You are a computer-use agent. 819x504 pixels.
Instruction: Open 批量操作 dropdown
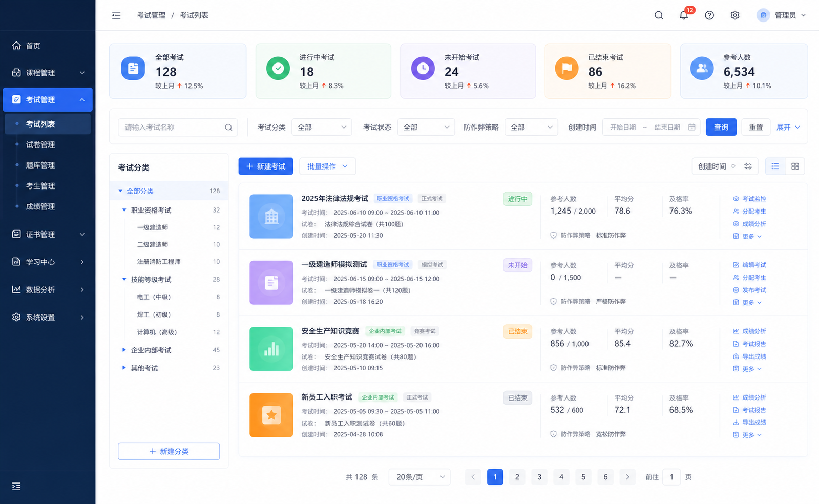pos(327,166)
